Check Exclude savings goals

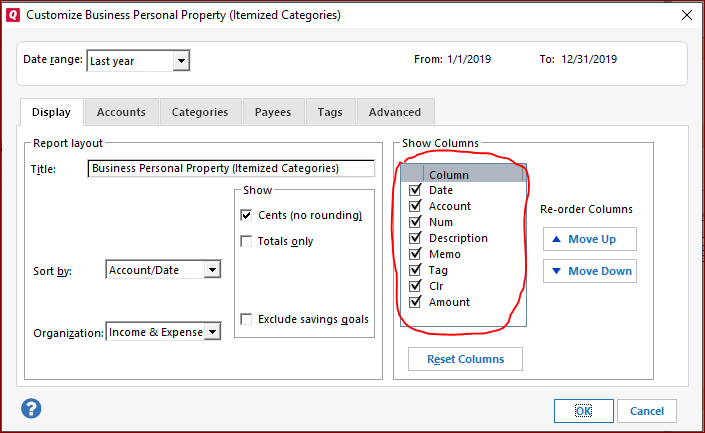point(246,319)
